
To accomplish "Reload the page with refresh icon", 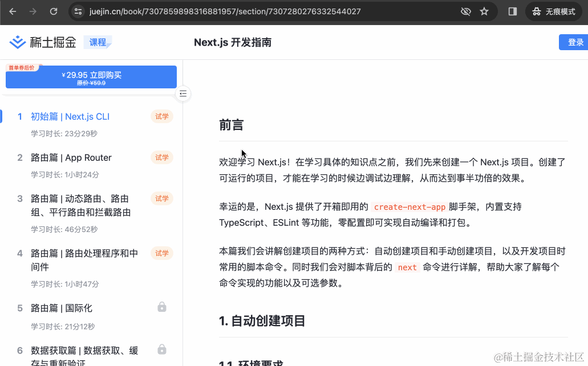I will tap(54, 11).
